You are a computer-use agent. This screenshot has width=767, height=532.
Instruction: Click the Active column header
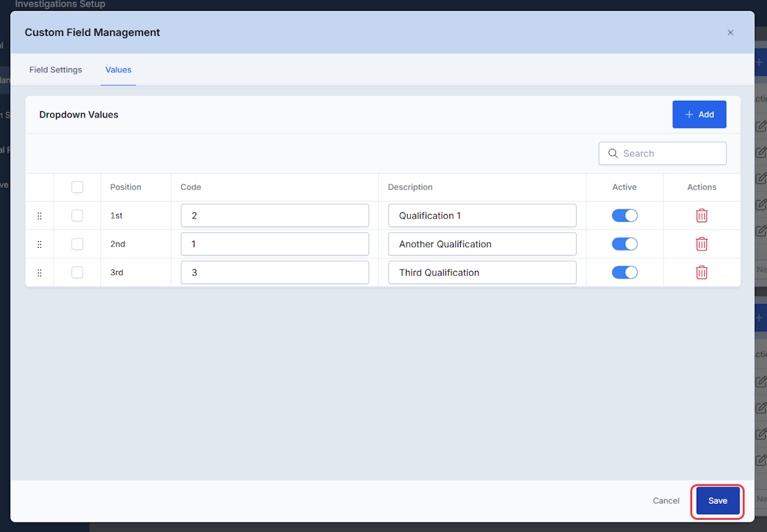click(624, 187)
